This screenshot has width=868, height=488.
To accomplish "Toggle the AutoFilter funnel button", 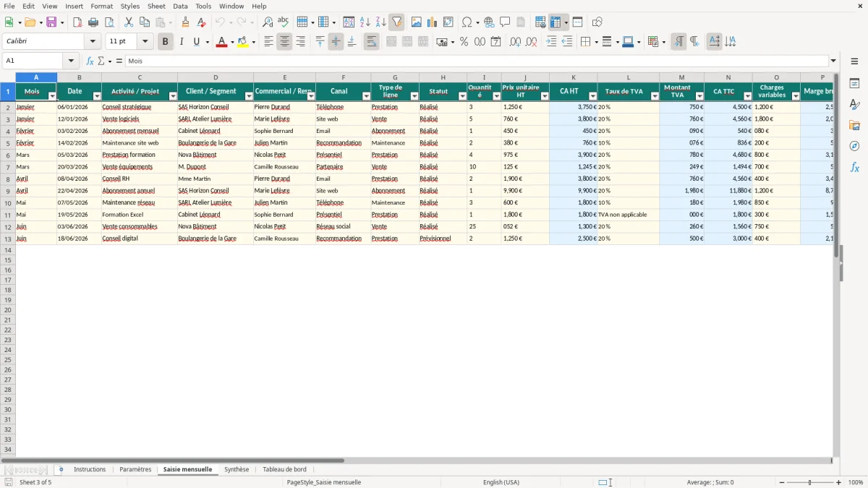I will coord(396,22).
